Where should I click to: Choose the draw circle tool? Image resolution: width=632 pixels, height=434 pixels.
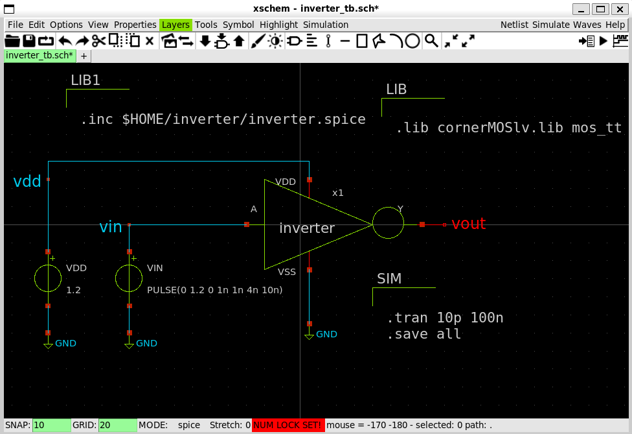[x=412, y=41]
